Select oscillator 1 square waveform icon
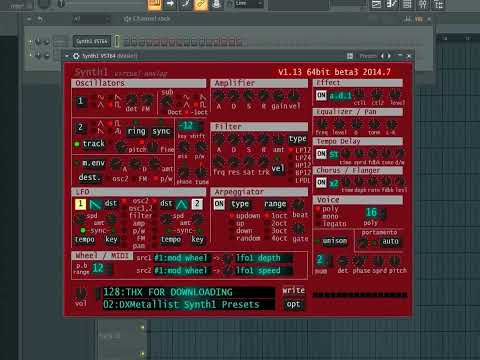This screenshot has width=480, height=360. pyautogui.click(x=118, y=105)
